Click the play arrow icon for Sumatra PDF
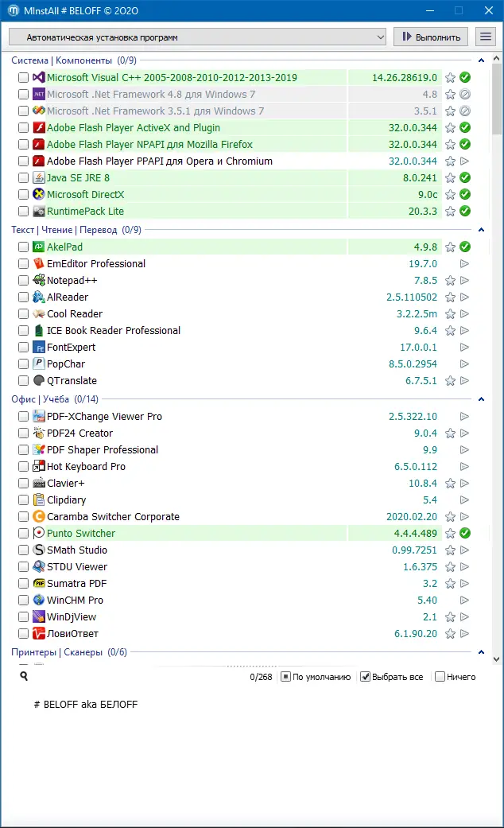Viewport: 504px width, 828px height. tap(465, 584)
